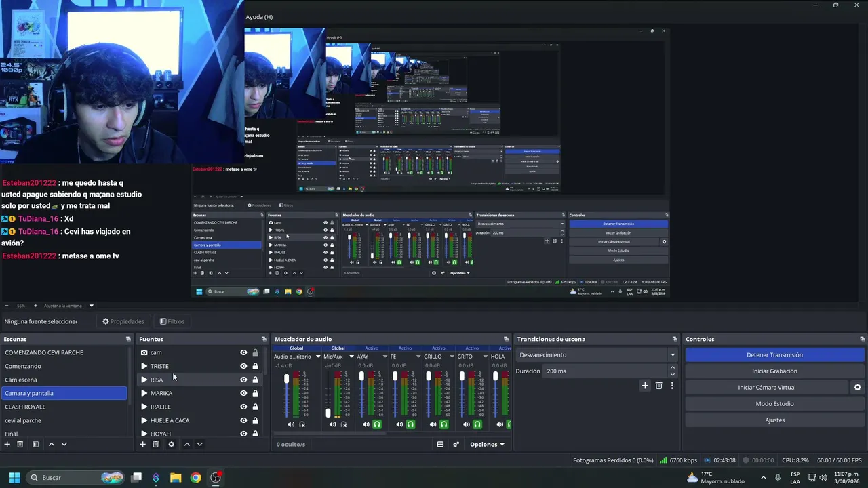Screen dimensions: 868x488
Task: Undock the Transiciones de escena panel
Action: click(675, 339)
